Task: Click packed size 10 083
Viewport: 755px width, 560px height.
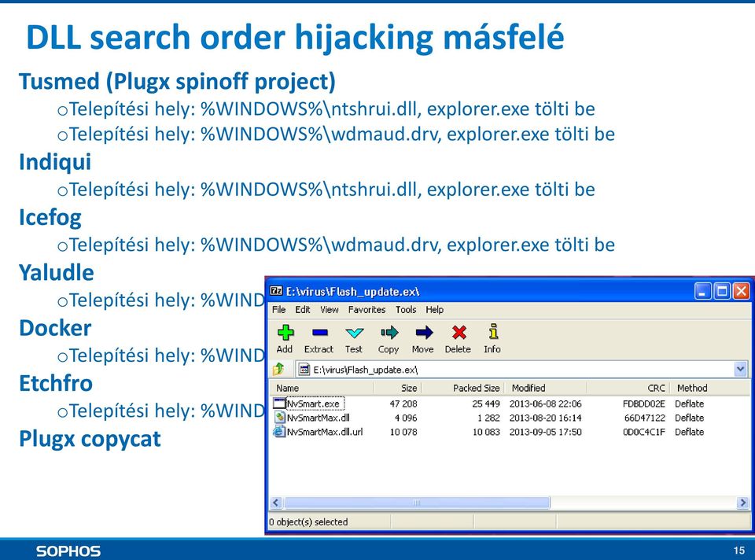Action: click(x=486, y=432)
